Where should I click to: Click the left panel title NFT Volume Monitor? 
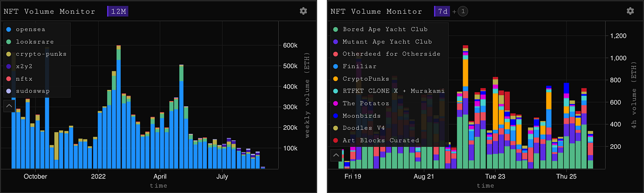pyautogui.click(x=49, y=12)
